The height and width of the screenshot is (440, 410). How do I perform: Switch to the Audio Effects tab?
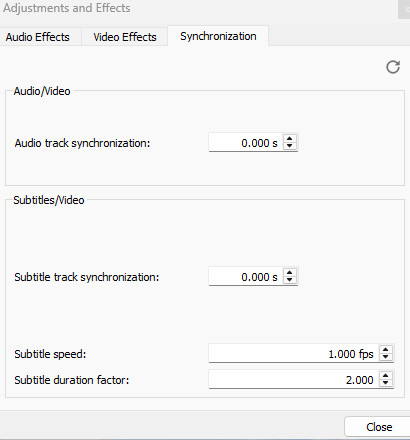[38, 37]
